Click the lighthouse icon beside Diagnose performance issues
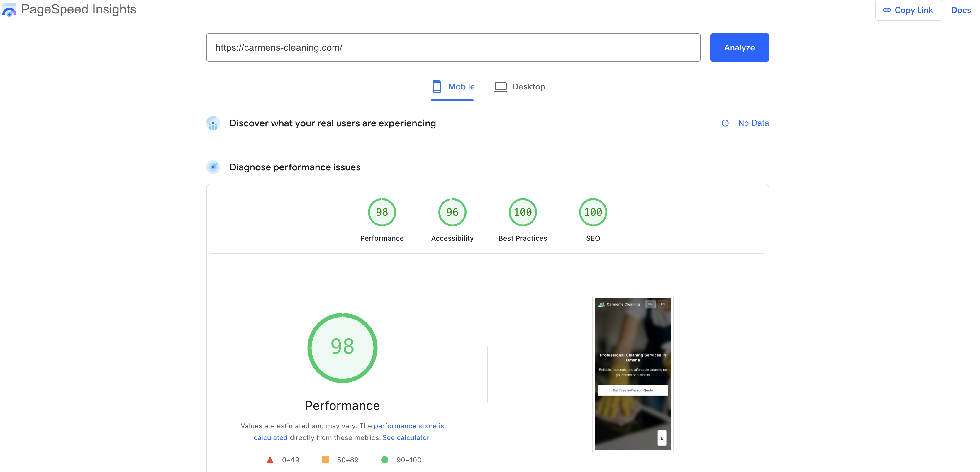Screen dimensions: 980x472 [213, 167]
